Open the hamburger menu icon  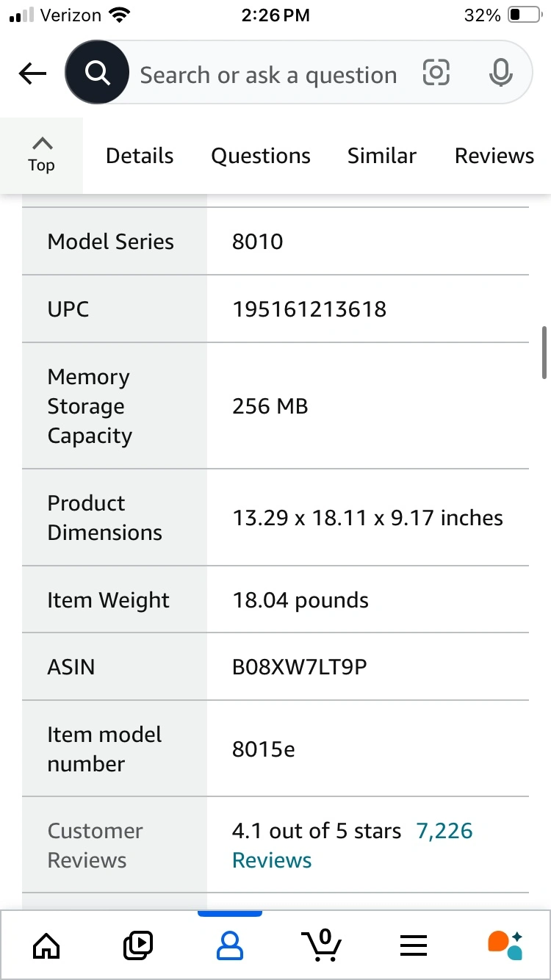point(414,945)
